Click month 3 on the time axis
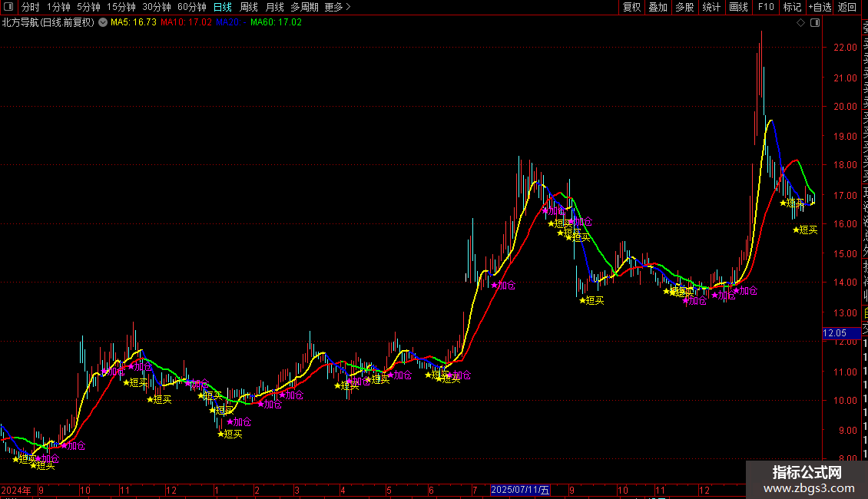Viewport: 868px width, 499px height. point(297,490)
